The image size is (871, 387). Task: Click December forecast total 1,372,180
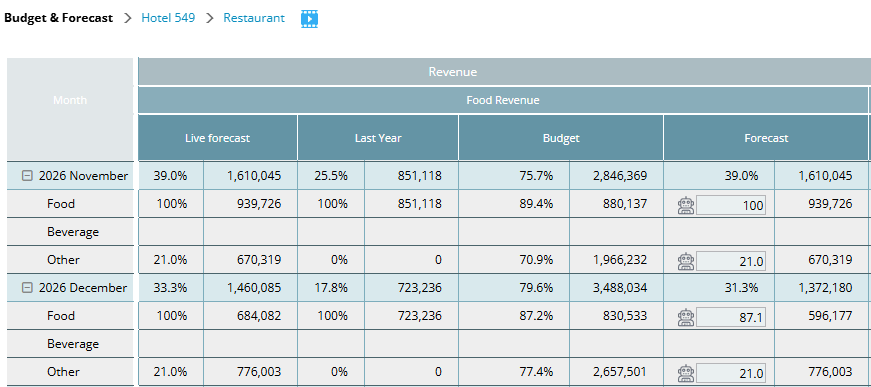pos(825,288)
